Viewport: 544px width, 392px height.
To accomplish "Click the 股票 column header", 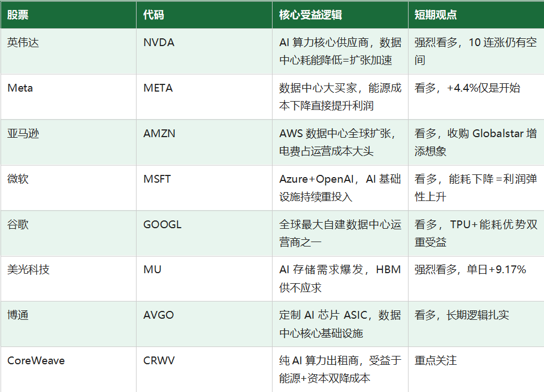I will [x=68, y=14].
